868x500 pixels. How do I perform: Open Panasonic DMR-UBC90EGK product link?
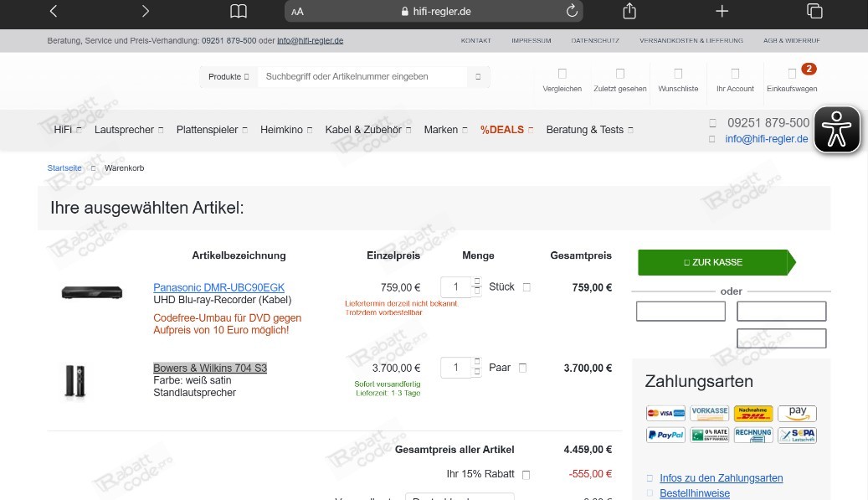point(218,287)
